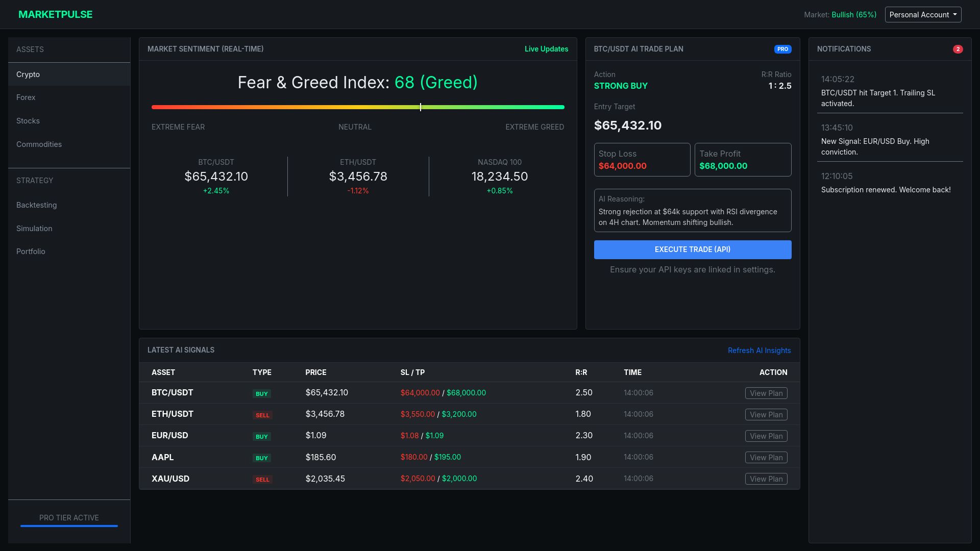Viewport: 980px width, 551px height.
Task: Click the Take Profit $68,000.00 box
Action: (x=743, y=160)
